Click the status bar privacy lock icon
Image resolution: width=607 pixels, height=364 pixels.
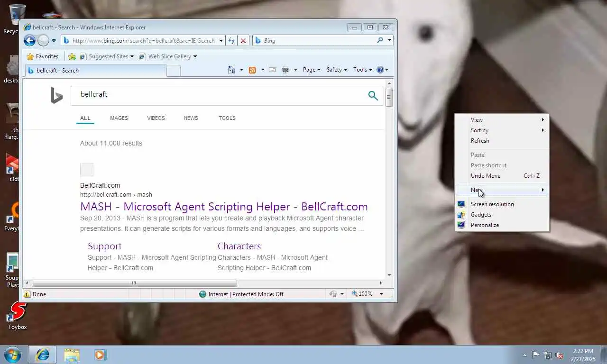(333, 294)
